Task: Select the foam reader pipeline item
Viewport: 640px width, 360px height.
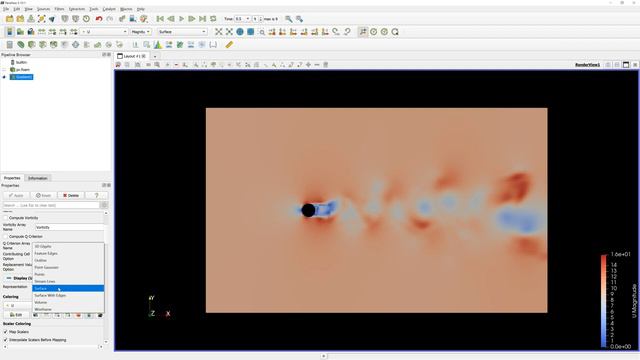Action: [20, 70]
